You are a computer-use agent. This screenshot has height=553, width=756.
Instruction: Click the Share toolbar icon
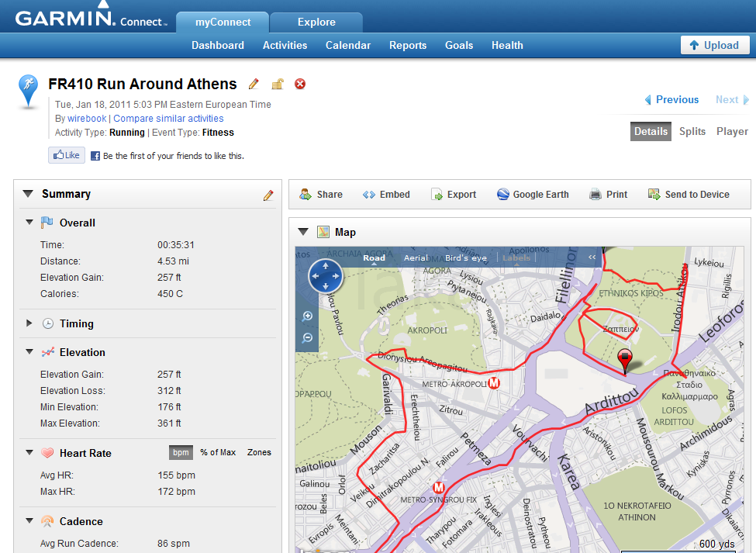[x=306, y=195]
